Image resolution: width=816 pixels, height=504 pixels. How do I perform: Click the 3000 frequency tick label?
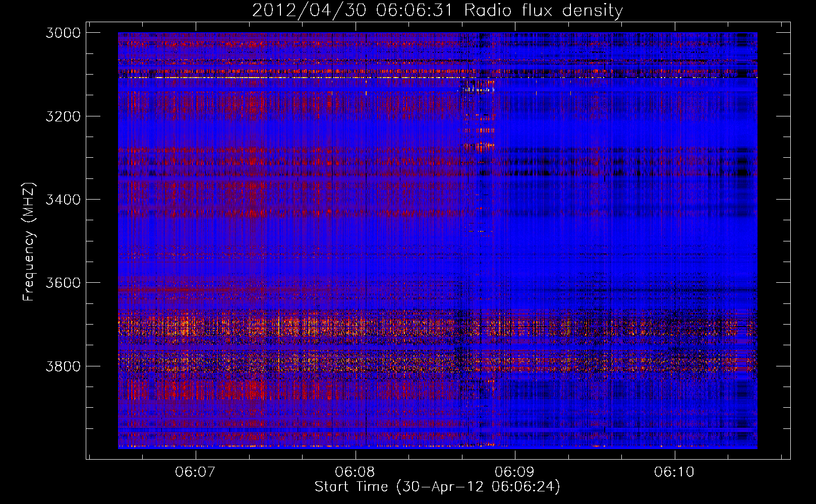coord(63,33)
